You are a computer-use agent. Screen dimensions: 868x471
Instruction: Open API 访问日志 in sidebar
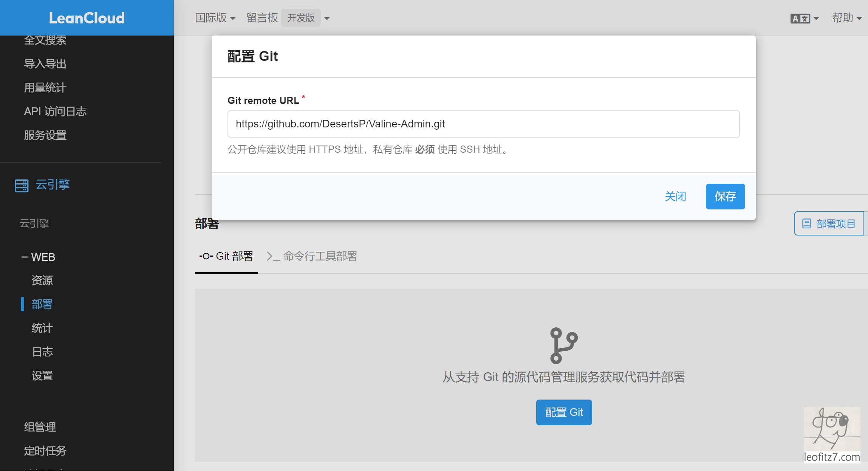pyautogui.click(x=55, y=111)
